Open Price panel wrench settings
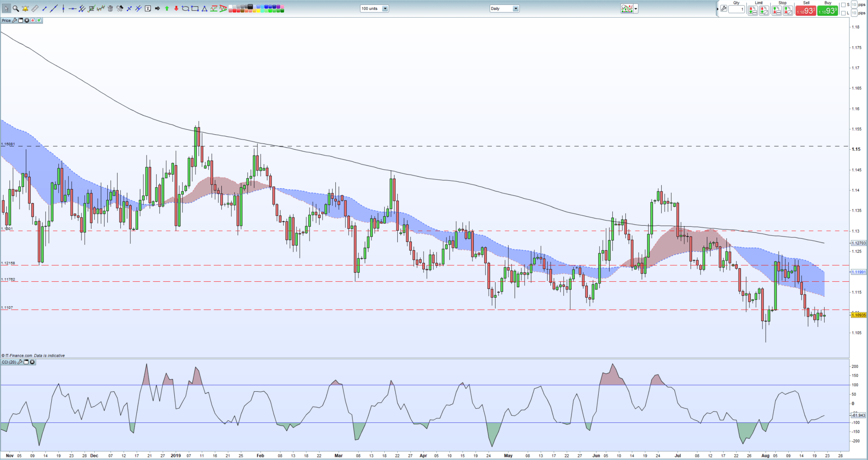Image resolution: width=868 pixels, height=460 pixels. (14, 20)
